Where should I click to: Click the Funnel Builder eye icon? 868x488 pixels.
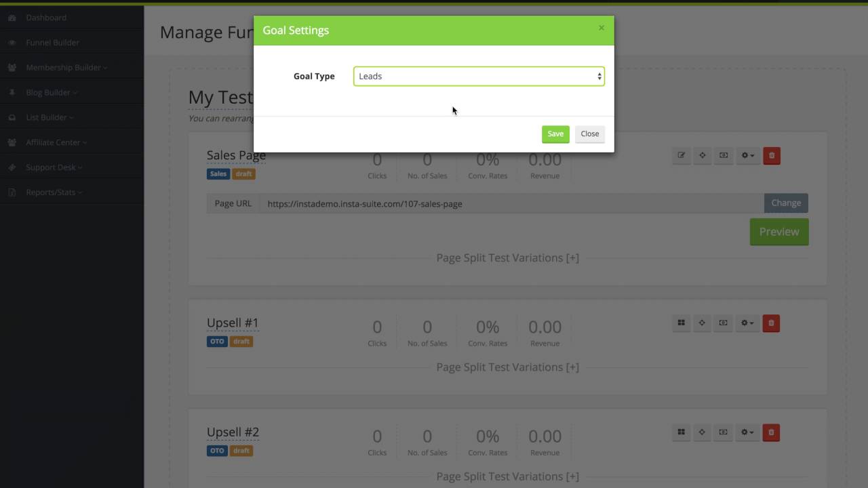click(x=12, y=43)
